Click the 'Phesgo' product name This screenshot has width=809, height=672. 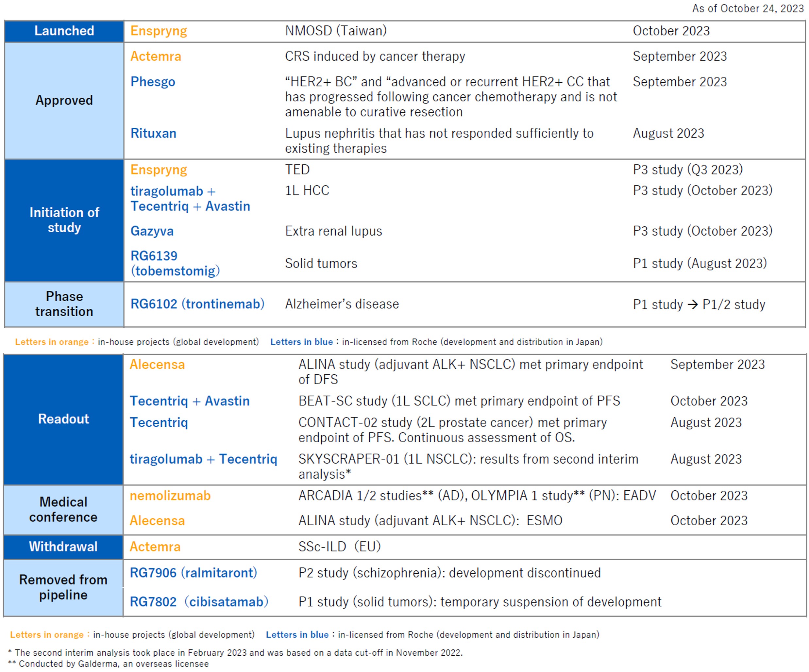point(153,82)
